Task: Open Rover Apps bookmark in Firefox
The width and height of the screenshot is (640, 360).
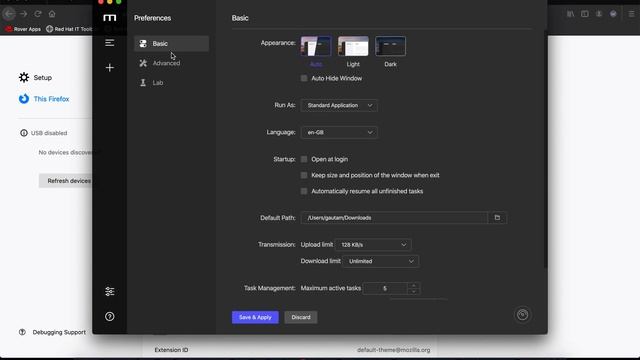Action: click(23, 29)
